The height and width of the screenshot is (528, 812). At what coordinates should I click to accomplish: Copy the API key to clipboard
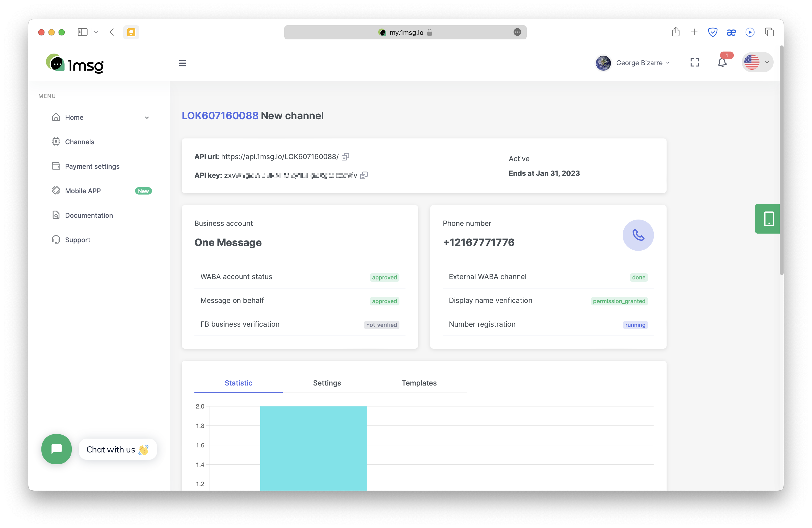pos(364,175)
